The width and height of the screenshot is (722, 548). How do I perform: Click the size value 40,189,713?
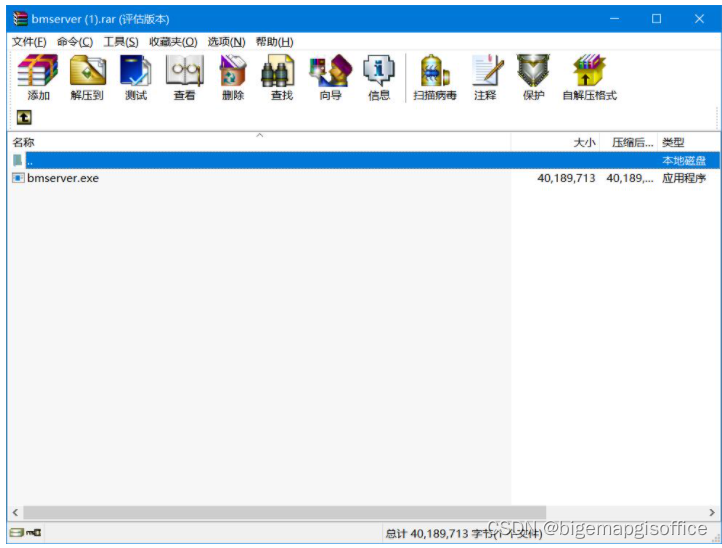coord(566,178)
